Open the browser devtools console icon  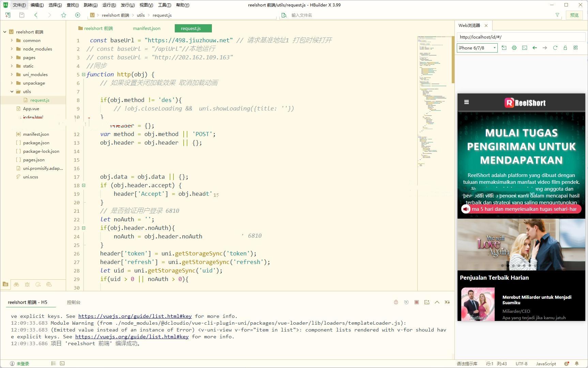(x=525, y=48)
